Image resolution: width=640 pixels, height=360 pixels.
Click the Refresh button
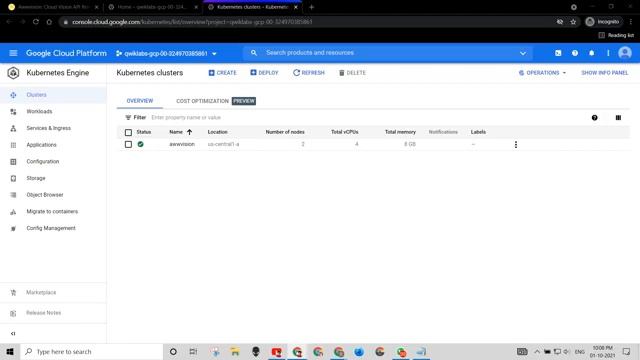point(309,73)
